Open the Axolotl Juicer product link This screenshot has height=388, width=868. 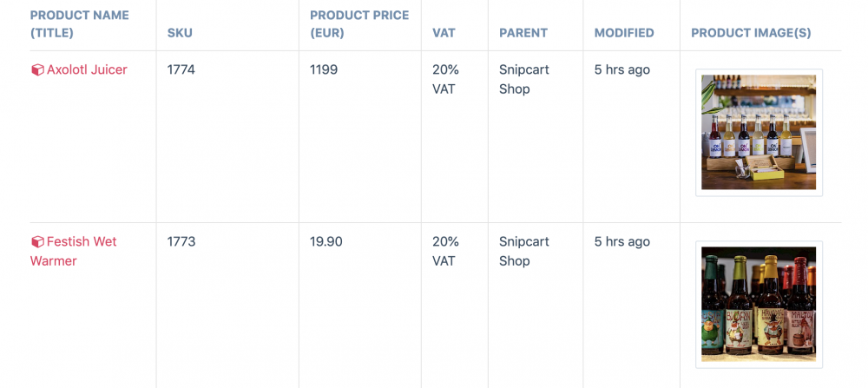[87, 69]
